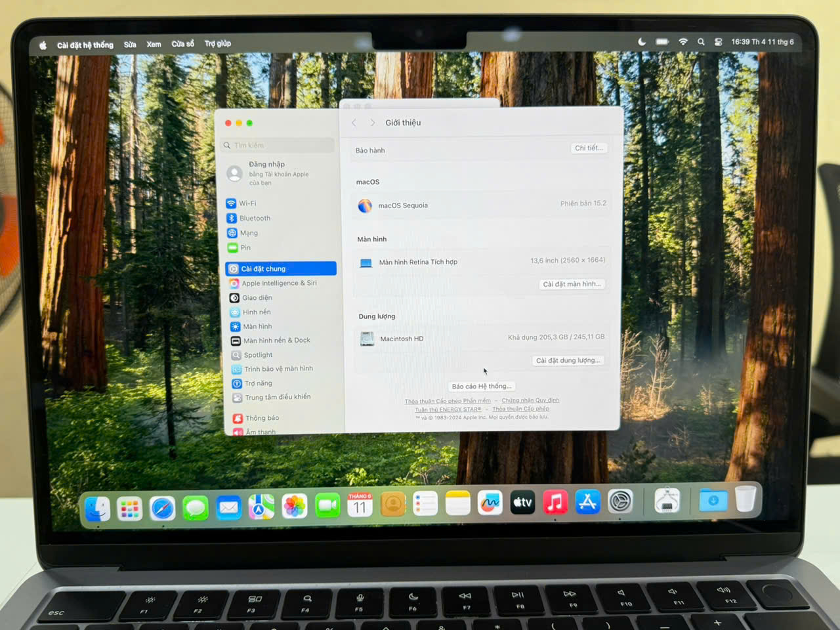Click the Tìm kiếm search field
The image size is (840, 630).
coord(278,145)
